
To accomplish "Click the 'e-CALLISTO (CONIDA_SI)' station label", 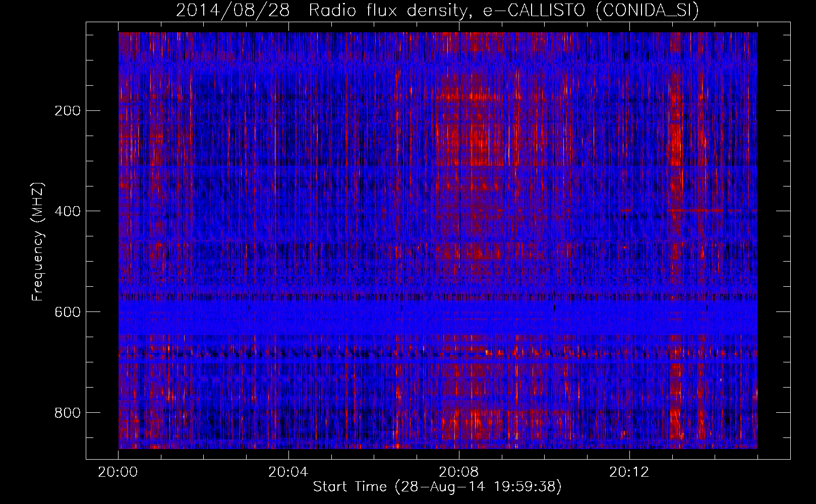I will [x=591, y=11].
